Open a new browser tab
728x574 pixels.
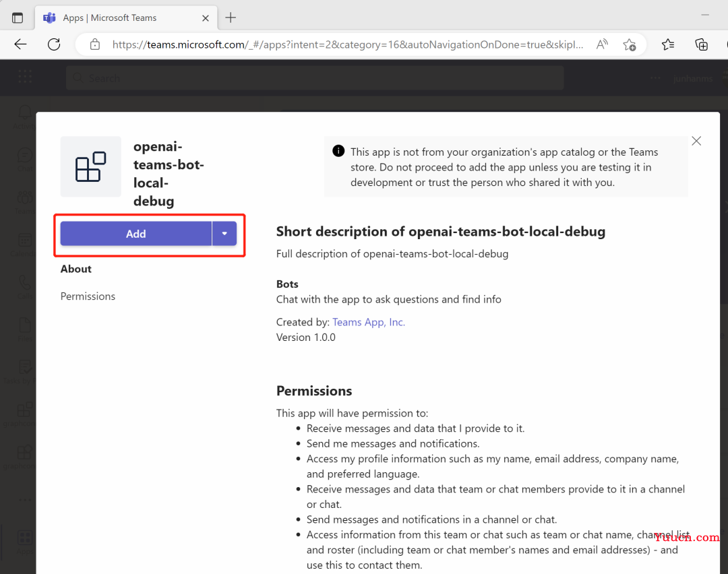coord(231,18)
